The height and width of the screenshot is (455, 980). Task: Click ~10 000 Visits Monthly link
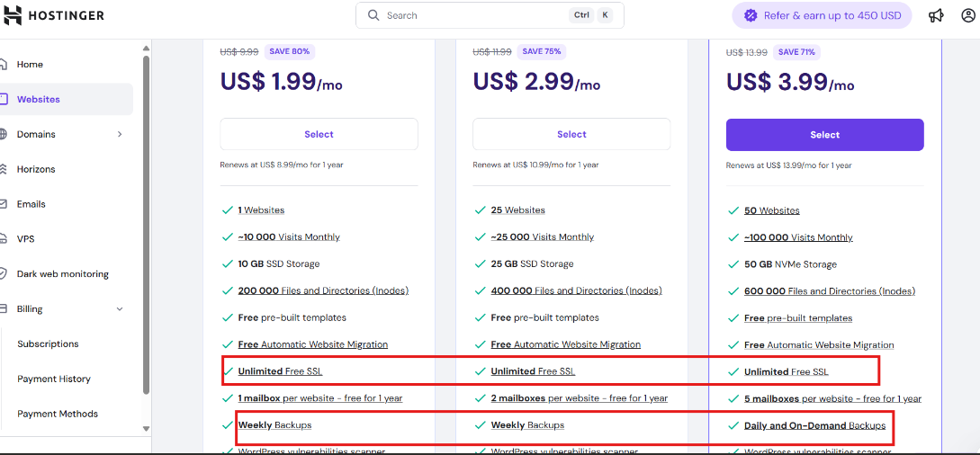click(289, 237)
